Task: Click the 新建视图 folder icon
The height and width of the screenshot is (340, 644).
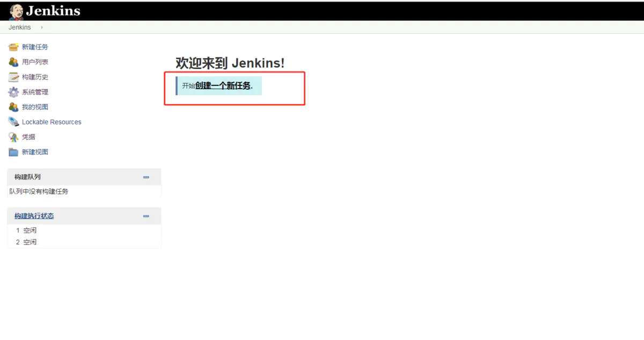Action: [13, 152]
